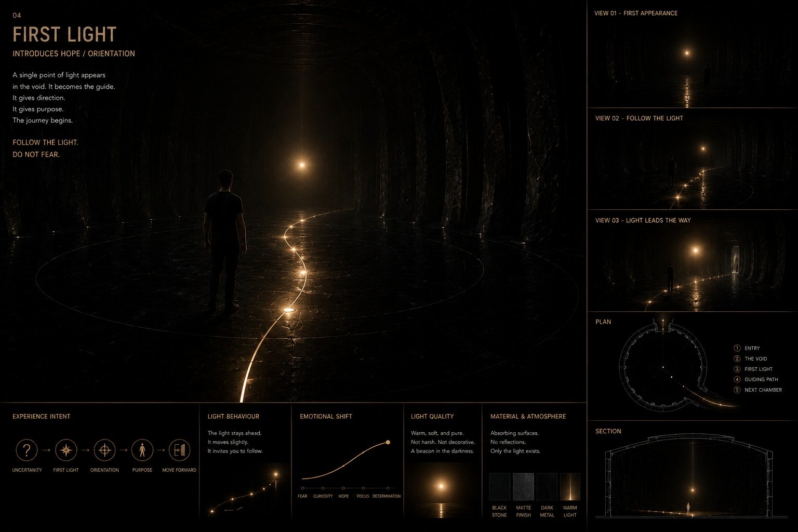Click the Curiosity marker on emotional timeline

tap(323, 488)
